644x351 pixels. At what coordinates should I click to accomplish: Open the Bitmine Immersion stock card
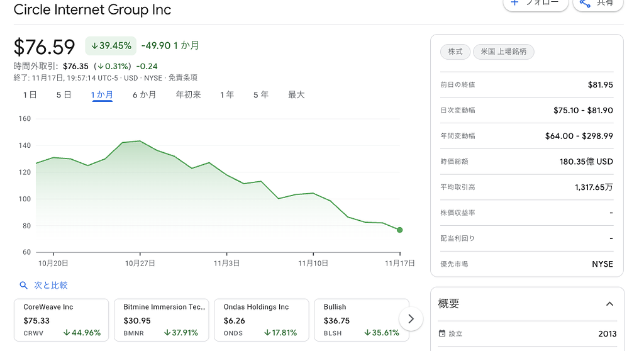tap(161, 320)
